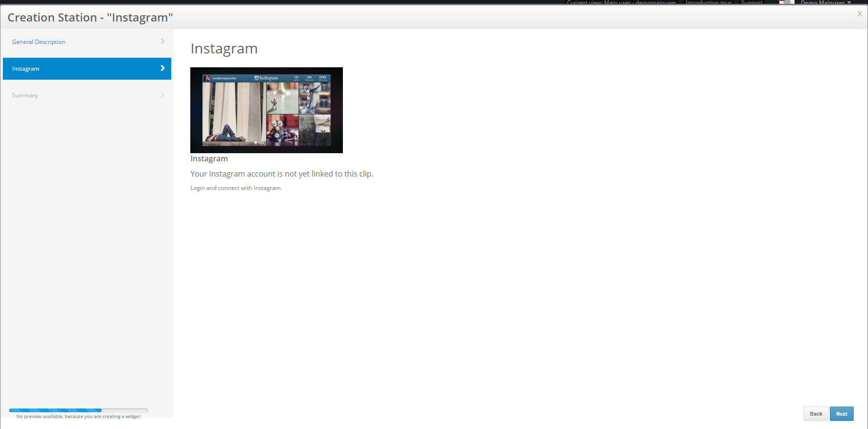Click the chevron beside General Description
The image size is (868, 429).
(163, 42)
